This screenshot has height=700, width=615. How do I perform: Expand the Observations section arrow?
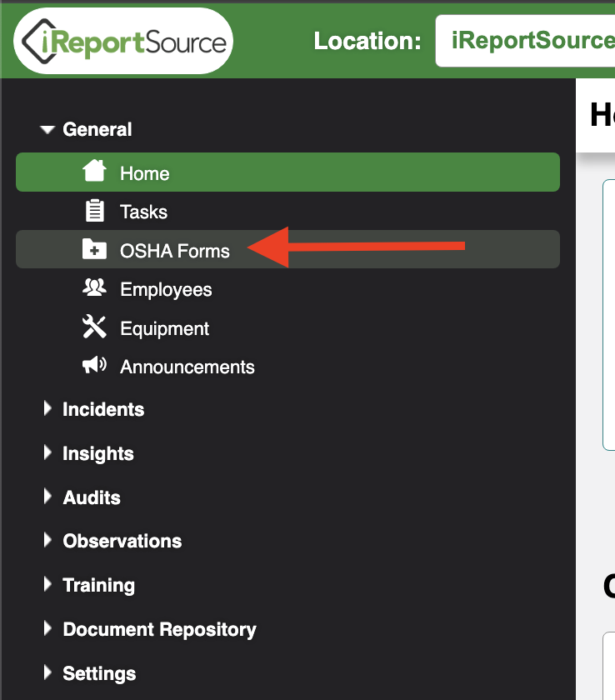(47, 540)
